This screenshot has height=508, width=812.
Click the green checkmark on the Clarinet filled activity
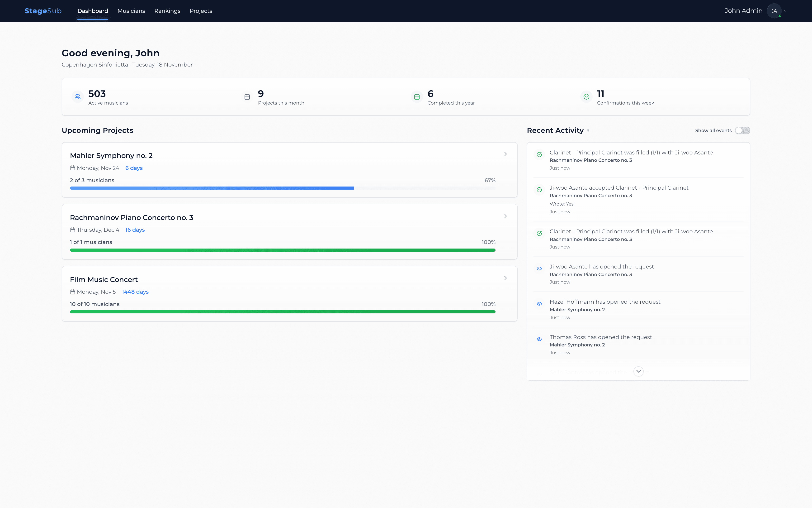pyautogui.click(x=539, y=154)
